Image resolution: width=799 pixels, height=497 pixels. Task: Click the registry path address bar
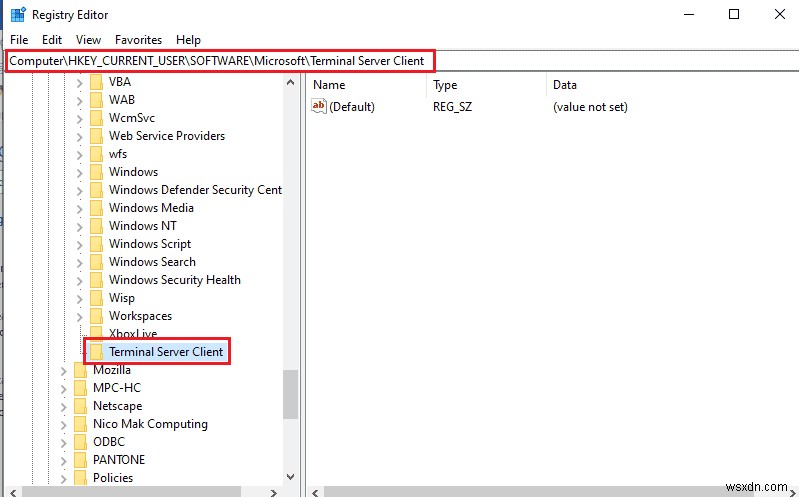click(x=401, y=61)
